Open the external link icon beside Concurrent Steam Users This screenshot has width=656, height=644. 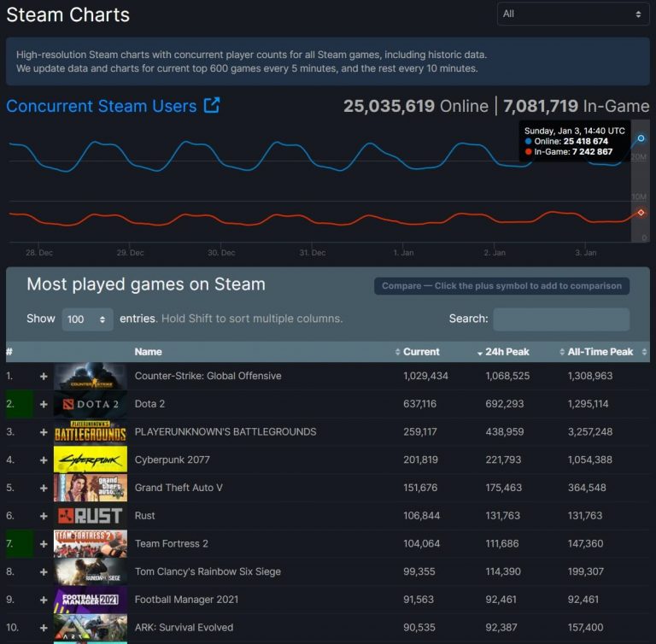(x=212, y=105)
